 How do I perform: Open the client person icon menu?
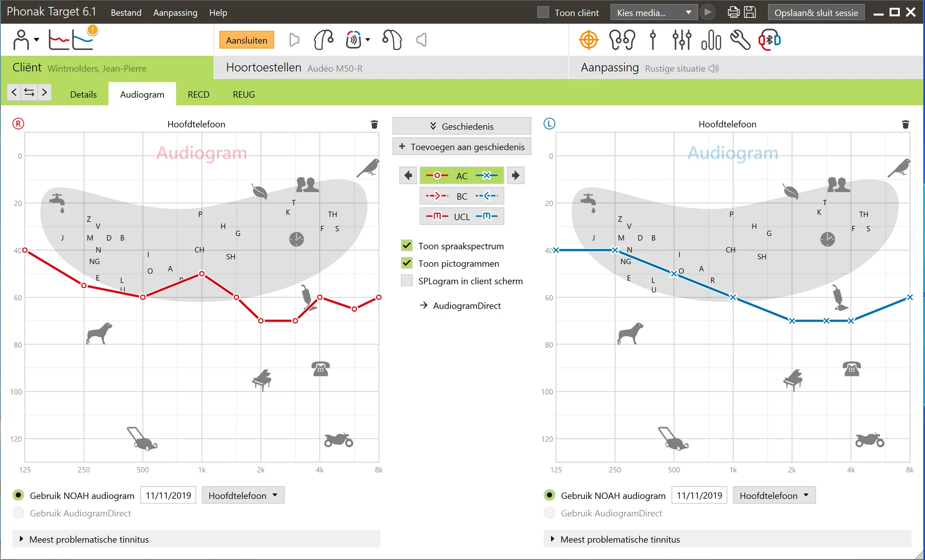tap(25, 40)
